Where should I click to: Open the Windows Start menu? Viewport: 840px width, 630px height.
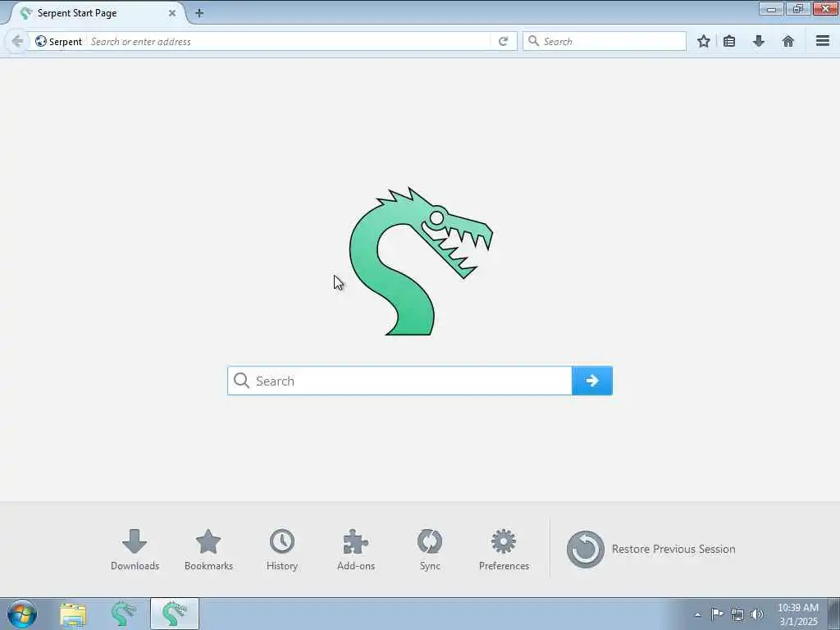tap(22, 614)
